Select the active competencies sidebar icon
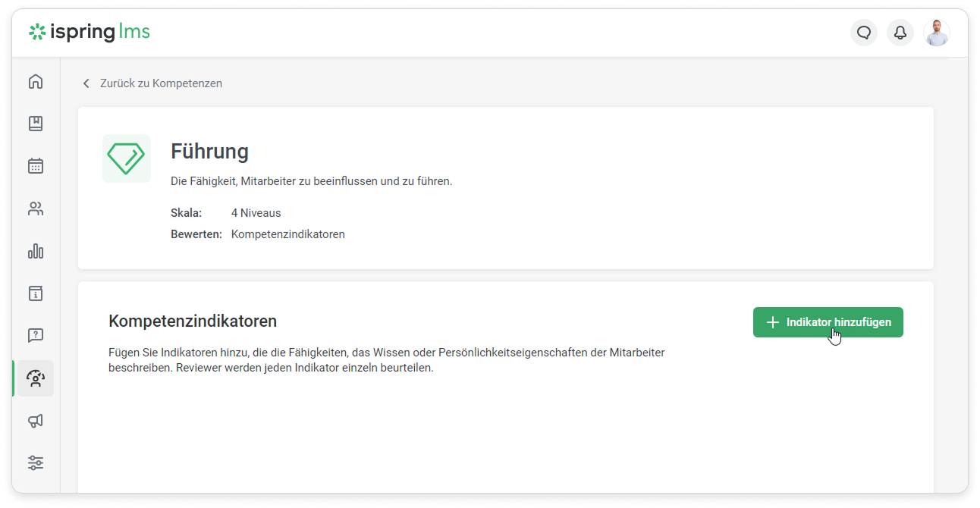The image size is (980, 508). click(36, 378)
